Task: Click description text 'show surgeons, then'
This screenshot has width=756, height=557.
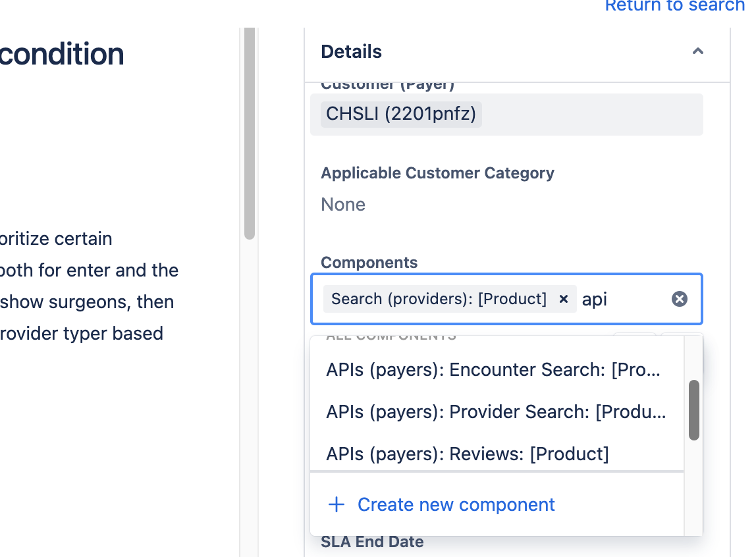Action: [x=87, y=302]
